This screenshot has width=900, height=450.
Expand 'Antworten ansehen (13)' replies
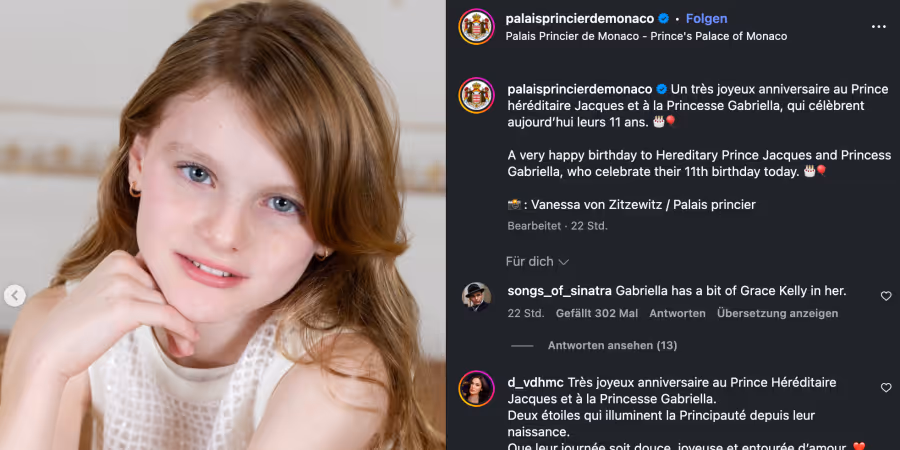click(x=612, y=346)
